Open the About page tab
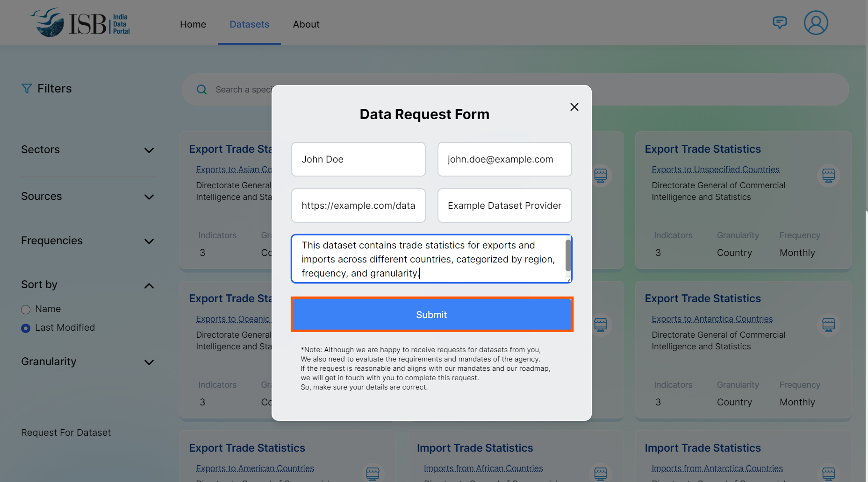Screen dimensions: 868x482 [306, 24]
